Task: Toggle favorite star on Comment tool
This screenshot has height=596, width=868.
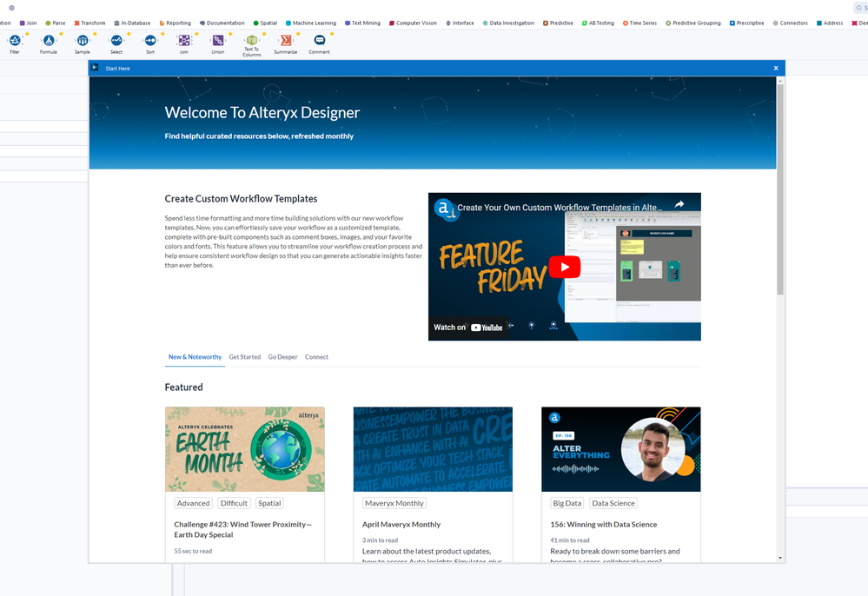Action: 332,34
